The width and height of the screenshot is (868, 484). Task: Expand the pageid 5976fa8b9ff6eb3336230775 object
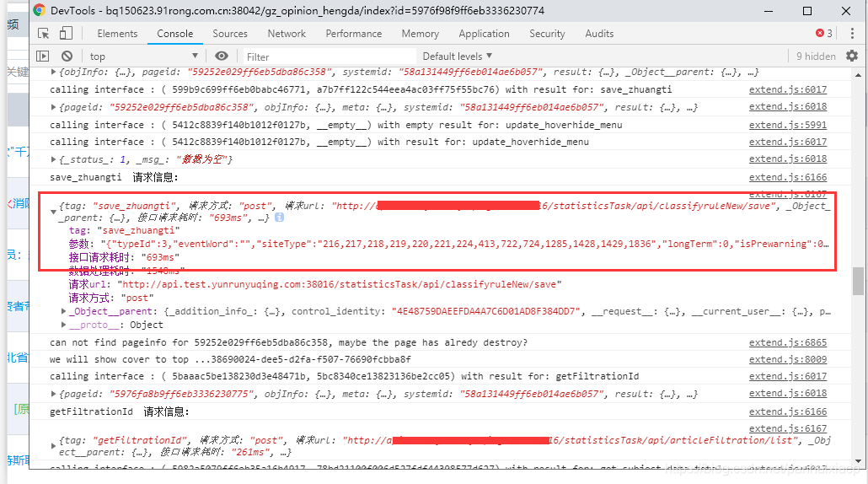[x=53, y=394]
